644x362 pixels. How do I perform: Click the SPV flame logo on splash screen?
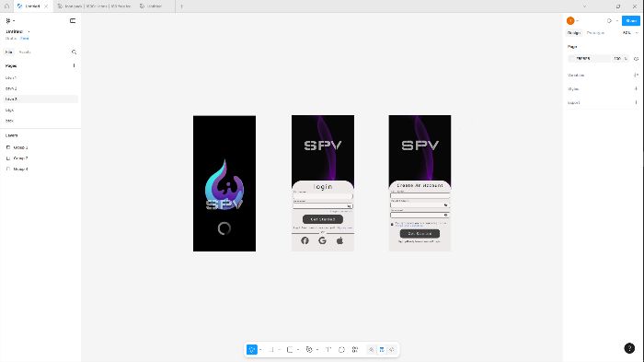pos(224,184)
